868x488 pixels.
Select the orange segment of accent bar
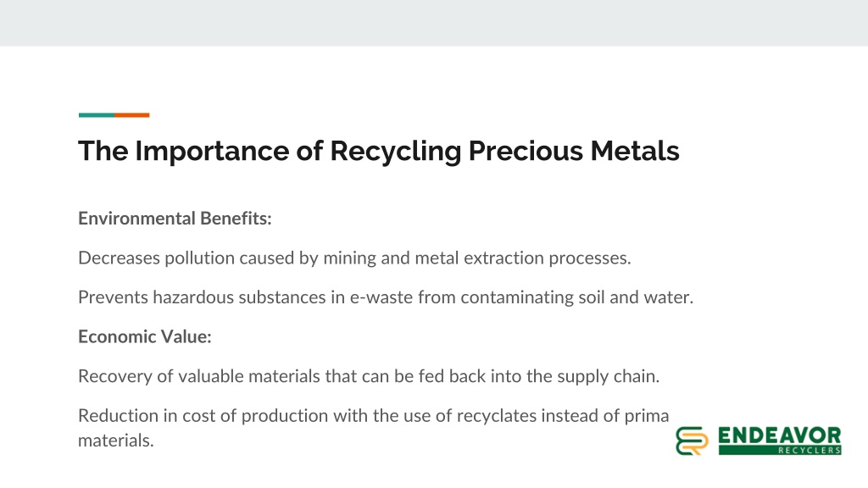131,115
